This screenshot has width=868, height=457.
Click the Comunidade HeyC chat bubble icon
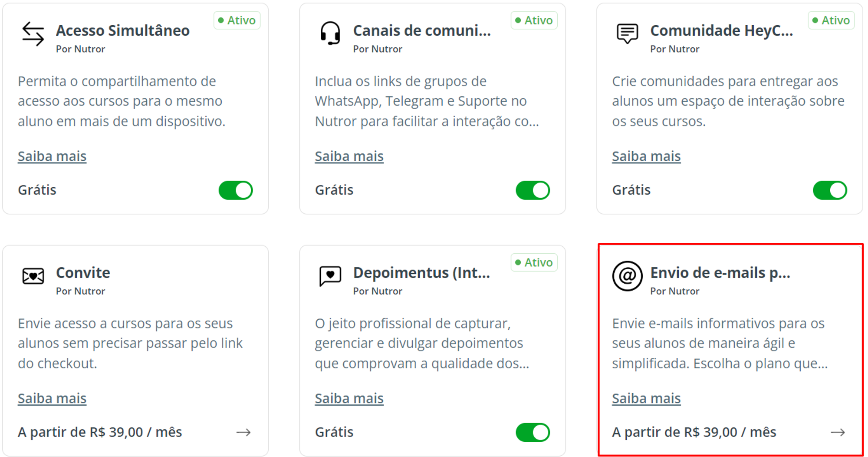(x=627, y=33)
